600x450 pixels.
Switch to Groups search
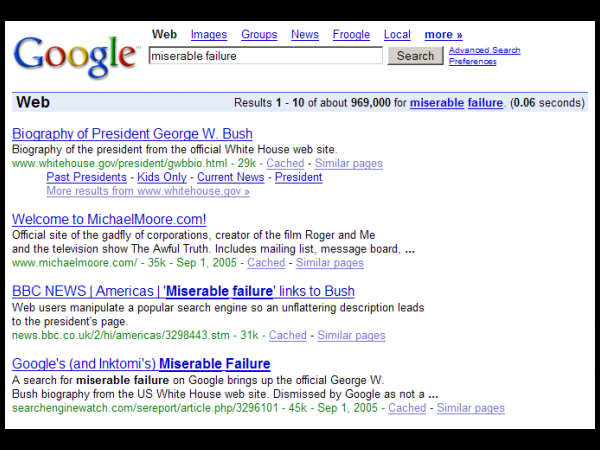click(259, 35)
